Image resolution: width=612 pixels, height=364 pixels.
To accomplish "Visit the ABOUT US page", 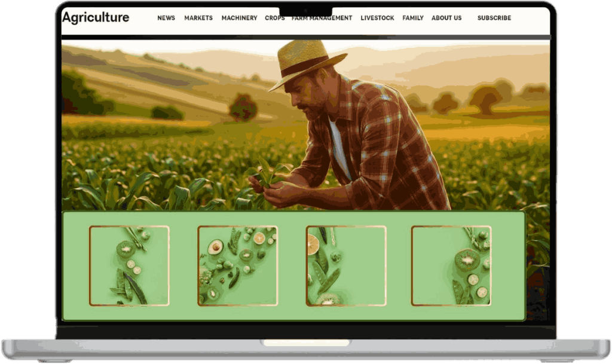I will pos(446,18).
